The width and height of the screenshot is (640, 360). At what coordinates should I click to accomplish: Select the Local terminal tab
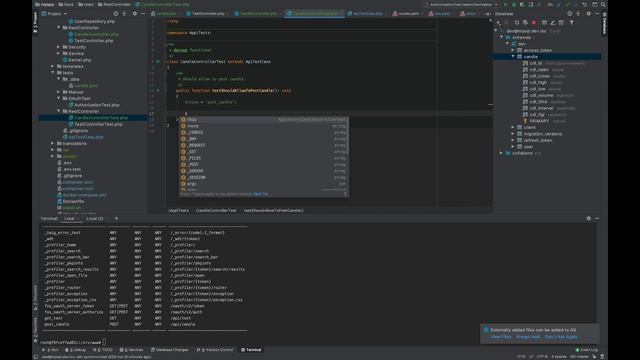69,218
